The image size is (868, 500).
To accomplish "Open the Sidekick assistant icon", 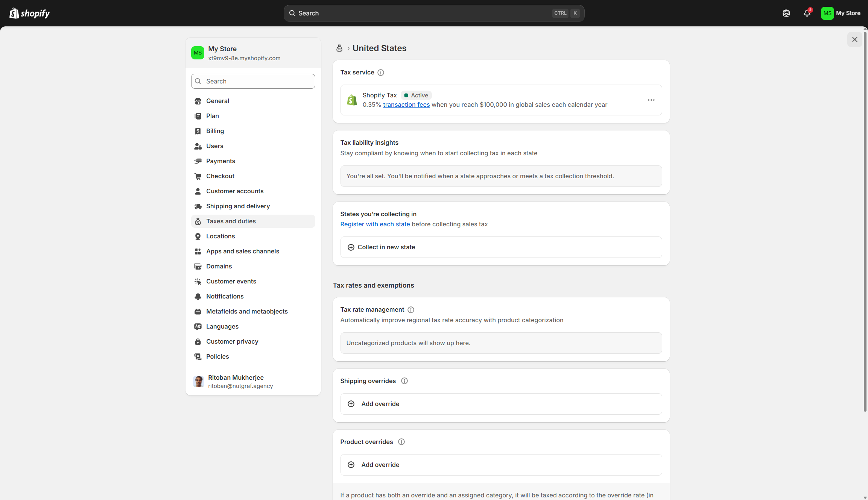I will point(786,13).
